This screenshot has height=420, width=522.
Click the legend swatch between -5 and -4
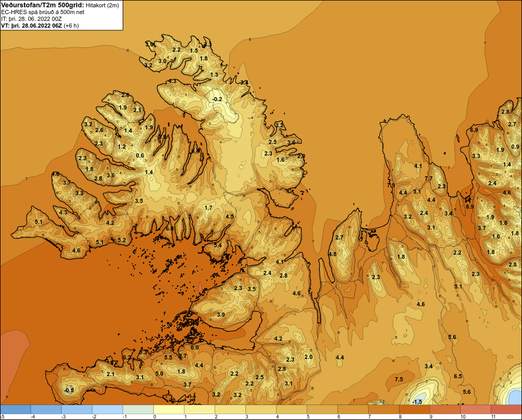15,409
